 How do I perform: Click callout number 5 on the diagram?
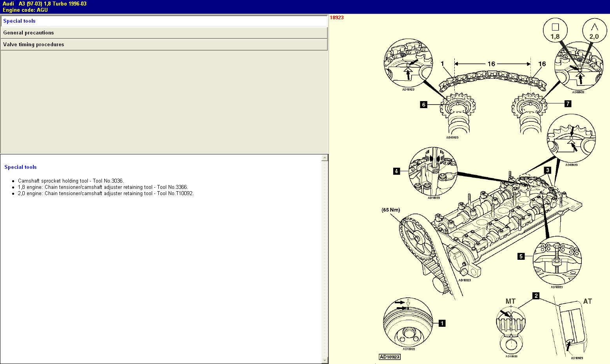(521, 256)
